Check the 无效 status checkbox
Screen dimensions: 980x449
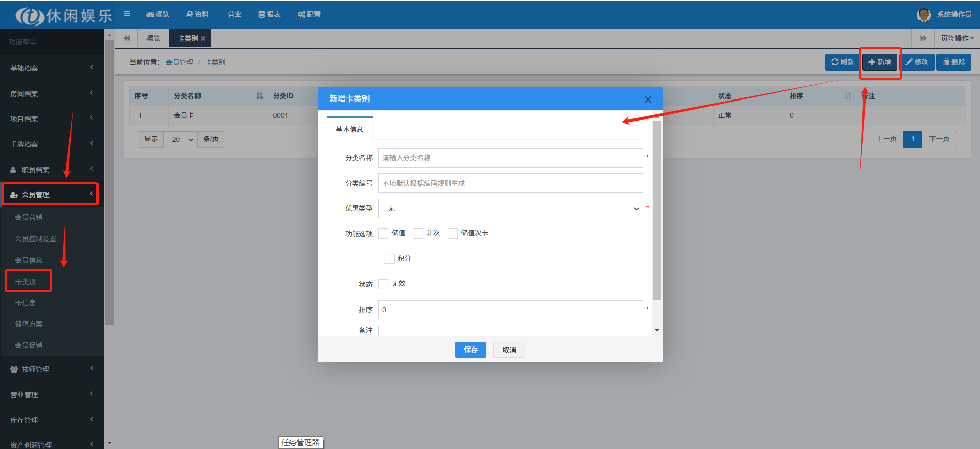383,284
